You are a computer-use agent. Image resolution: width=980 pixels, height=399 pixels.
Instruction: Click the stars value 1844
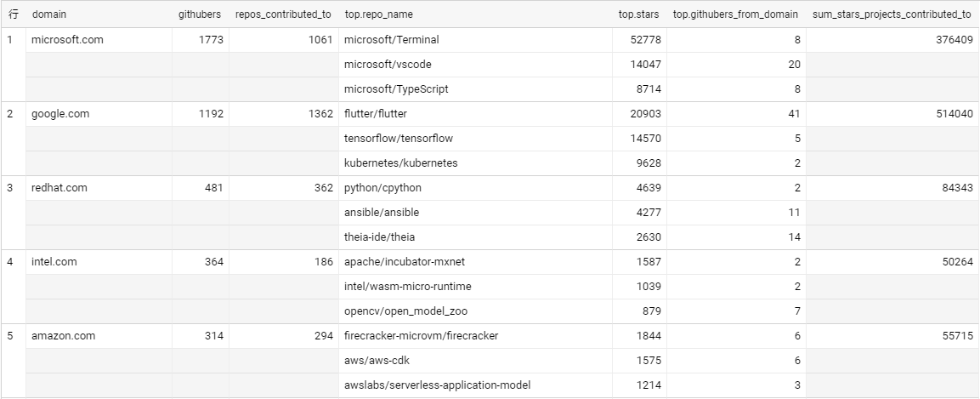[649, 336]
